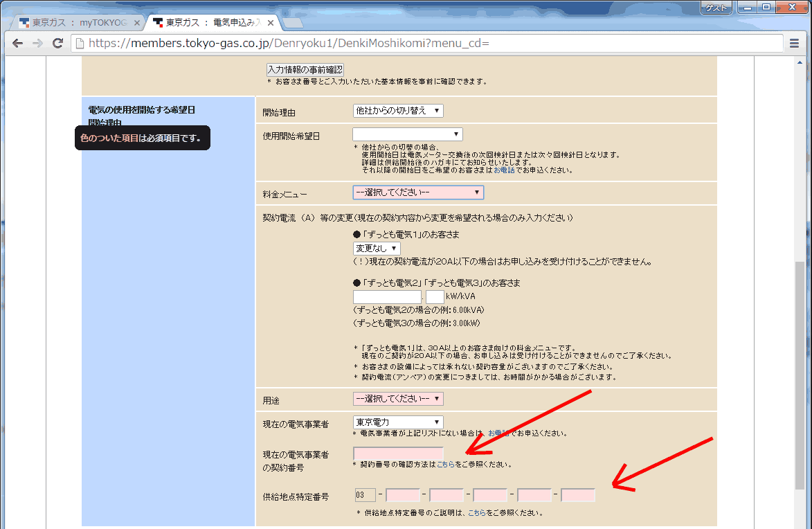This screenshot has width=812, height=529.
Task: Click the browser forward arrow
Action: pyautogui.click(x=37, y=43)
